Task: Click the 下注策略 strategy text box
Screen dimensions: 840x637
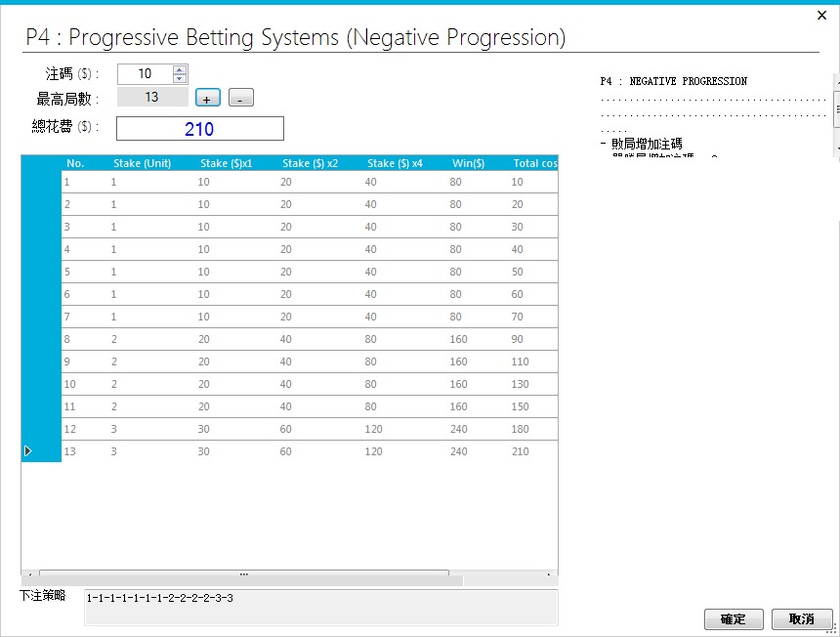Action: pos(320,607)
